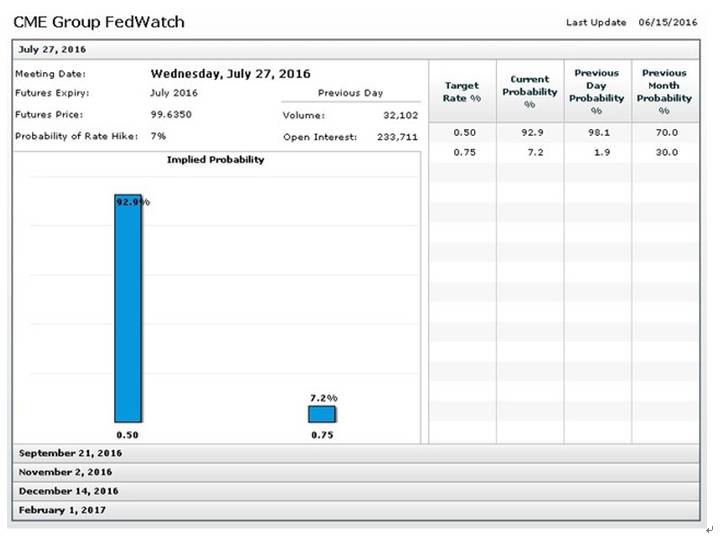Click the Futures Price label

click(x=49, y=114)
